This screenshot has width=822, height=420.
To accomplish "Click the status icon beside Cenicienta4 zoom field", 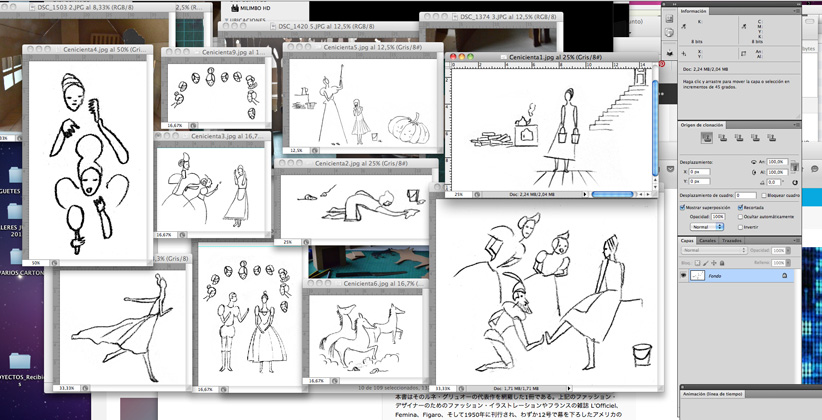I will pos(55,262).
